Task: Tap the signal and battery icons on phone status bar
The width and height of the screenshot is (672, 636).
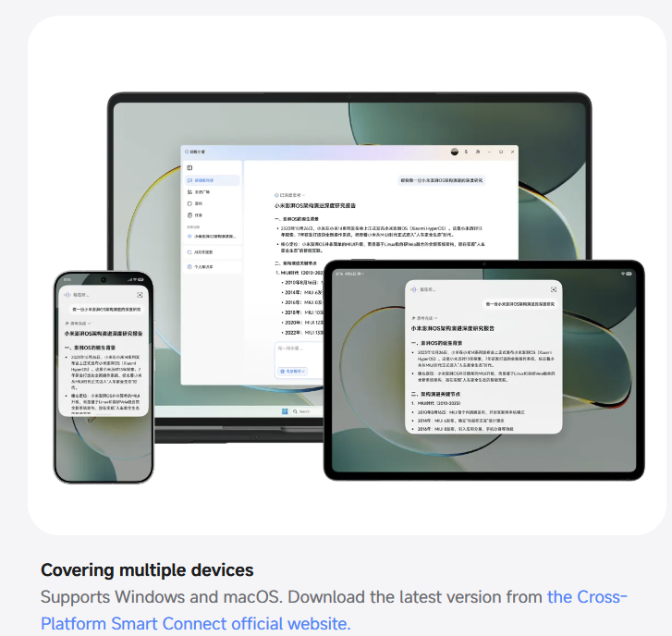Action: [x=136, y=279]
